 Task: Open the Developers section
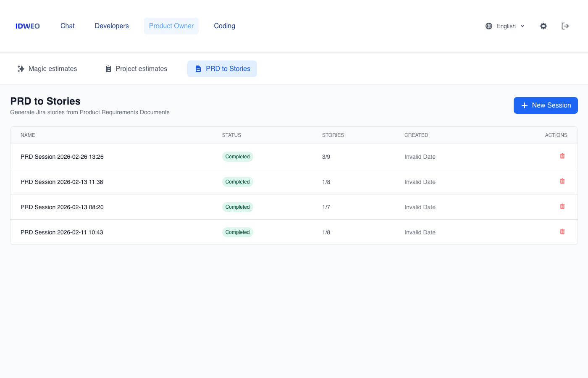point(111,26)
